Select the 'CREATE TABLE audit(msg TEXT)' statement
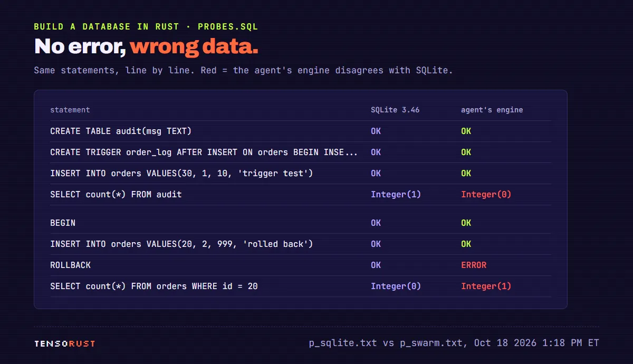This screenshot has height=364, width=633. pos(121,131)
